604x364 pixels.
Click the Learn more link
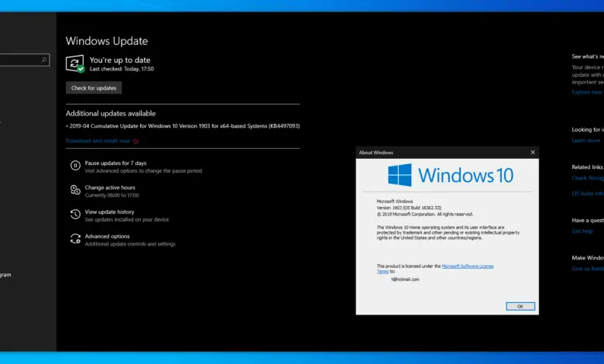586,141
